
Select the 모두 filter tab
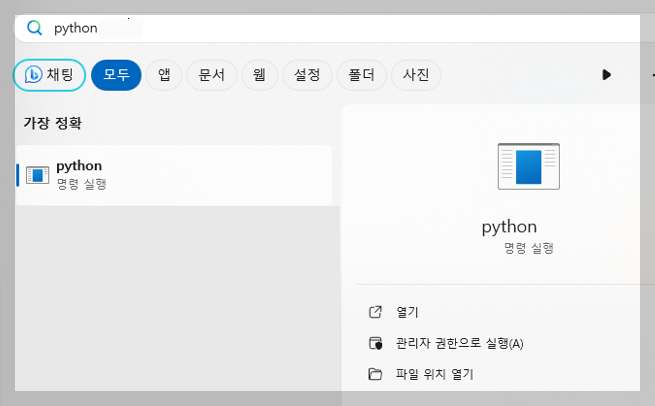[116, 75]
